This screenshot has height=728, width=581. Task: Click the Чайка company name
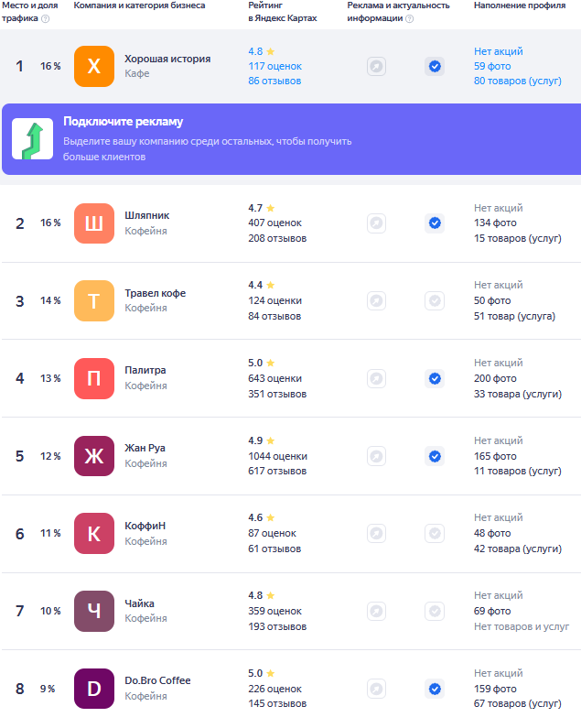[139, 603]
